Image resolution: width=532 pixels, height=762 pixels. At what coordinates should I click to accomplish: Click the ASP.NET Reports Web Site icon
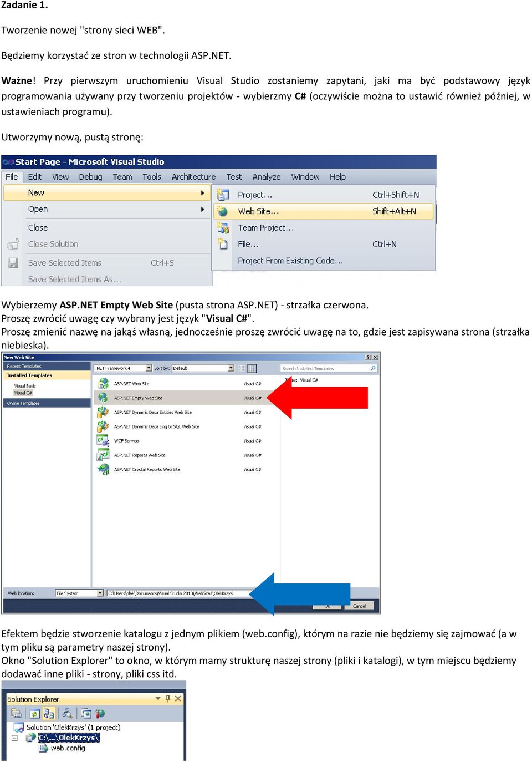(x=103, y=455)
